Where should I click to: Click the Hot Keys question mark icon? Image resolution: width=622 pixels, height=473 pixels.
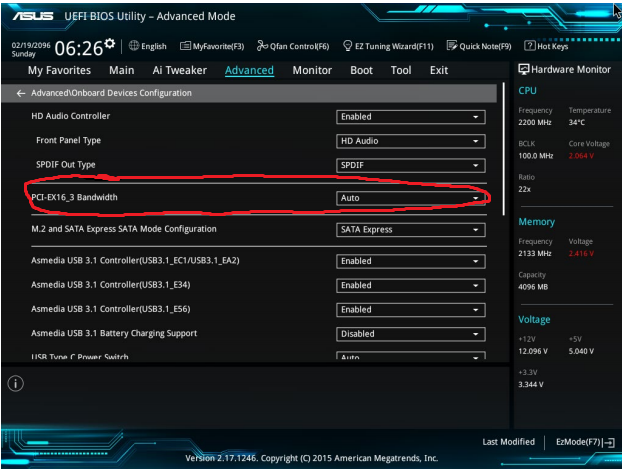530,46
